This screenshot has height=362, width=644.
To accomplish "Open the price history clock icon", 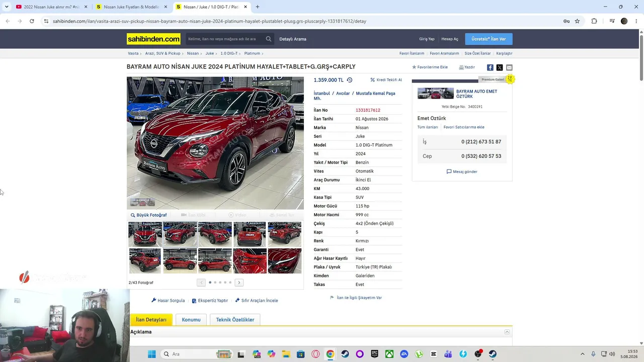I will 350,80.
